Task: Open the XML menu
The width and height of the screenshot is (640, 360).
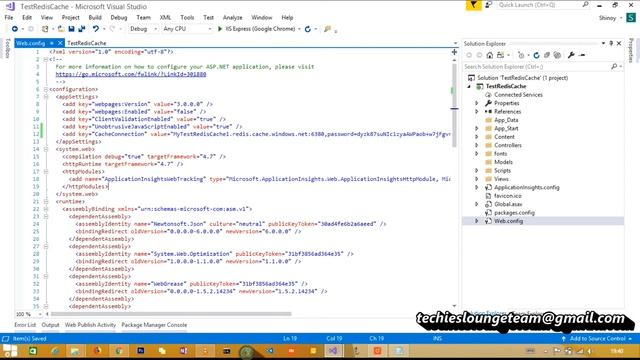Action: pos(165,18)
